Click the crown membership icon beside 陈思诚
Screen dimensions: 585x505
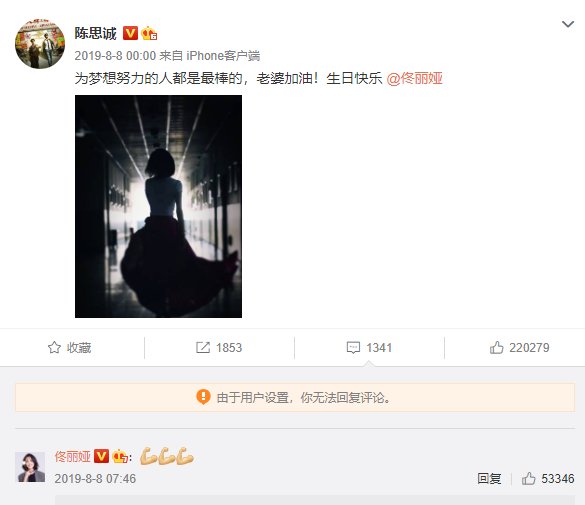tap(149, 34)
